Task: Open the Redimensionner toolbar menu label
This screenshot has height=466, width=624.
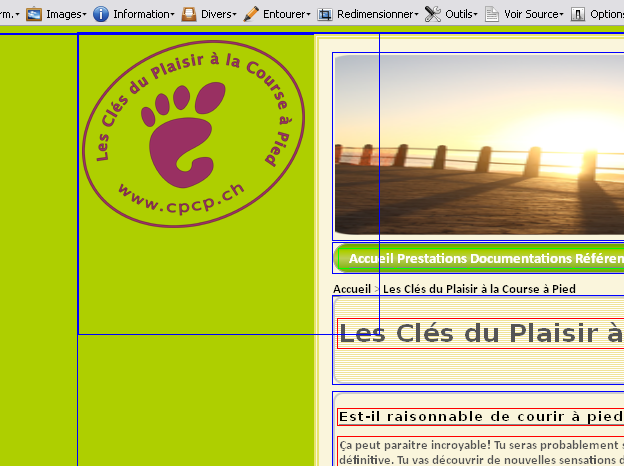Action: [x=375, y=14]
